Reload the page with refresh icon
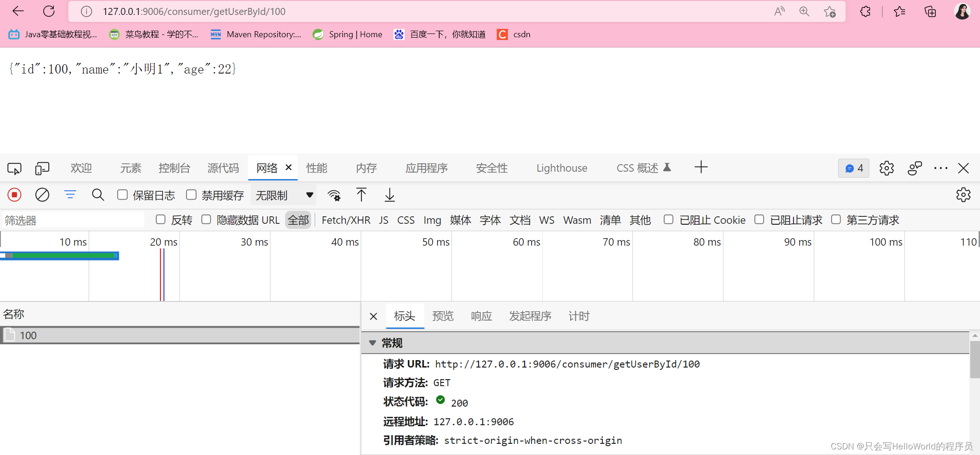Screen dimensions: 980x455 [x=49, y=11]
